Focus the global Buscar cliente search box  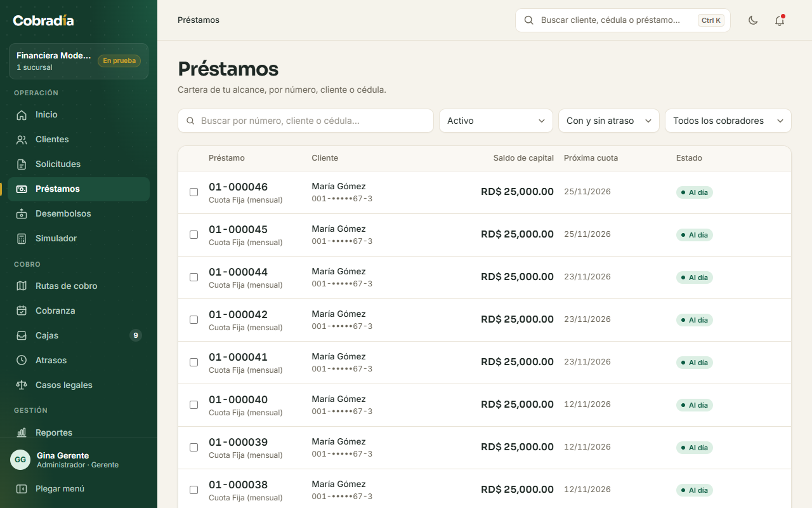623,20
